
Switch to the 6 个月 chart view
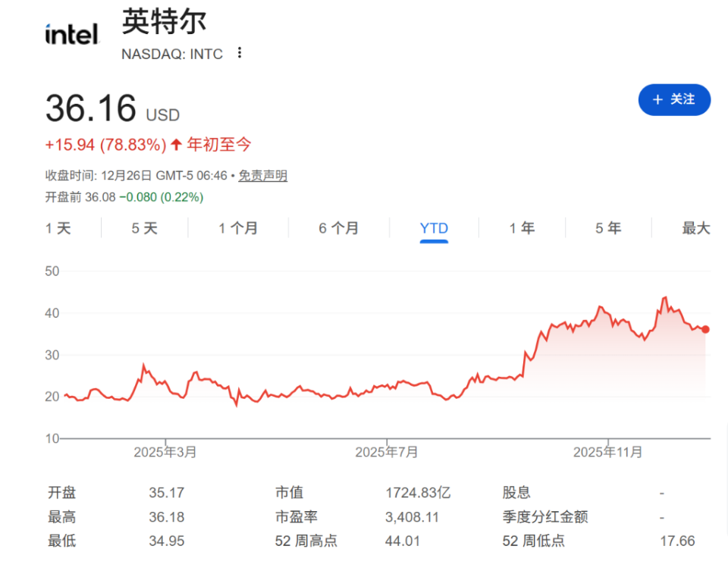338,228
